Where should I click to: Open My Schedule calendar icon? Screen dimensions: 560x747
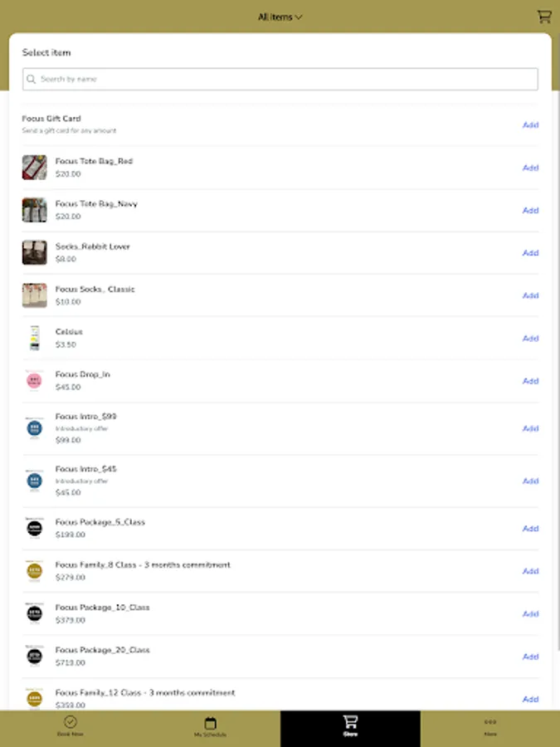pos(210,722)
